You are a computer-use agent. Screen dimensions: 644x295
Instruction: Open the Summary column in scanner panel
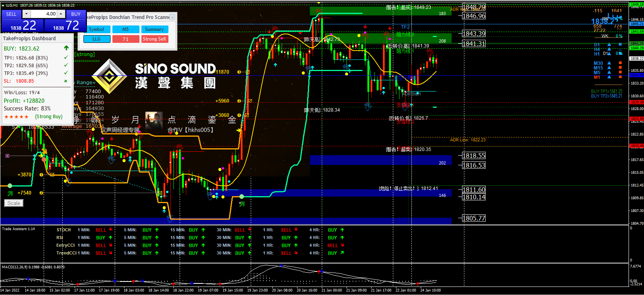(x=155, y=29)
